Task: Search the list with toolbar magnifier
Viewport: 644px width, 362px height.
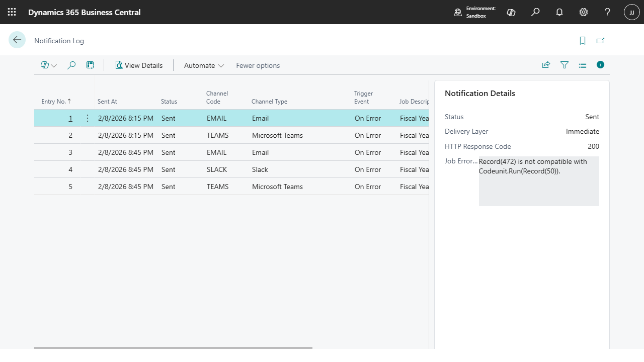Action: pos(71,65)
